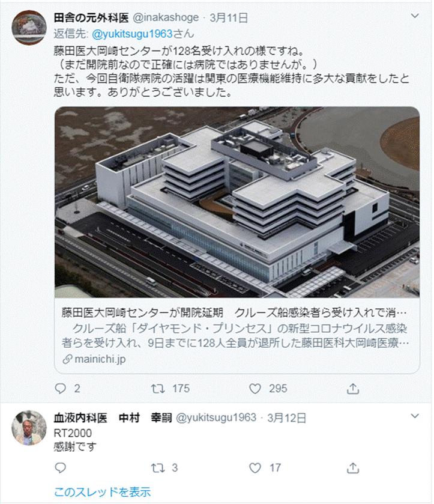This screenshot has height=504, width=434.
Task: Open the first tweet's chevron menu
Action: [415, 16]
